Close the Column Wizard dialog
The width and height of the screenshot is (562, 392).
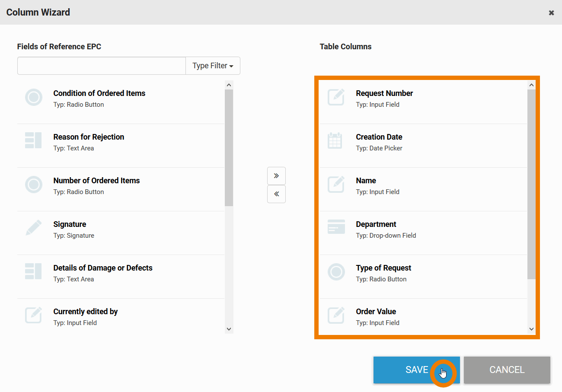pyautogui.click(x=551, y=13)
